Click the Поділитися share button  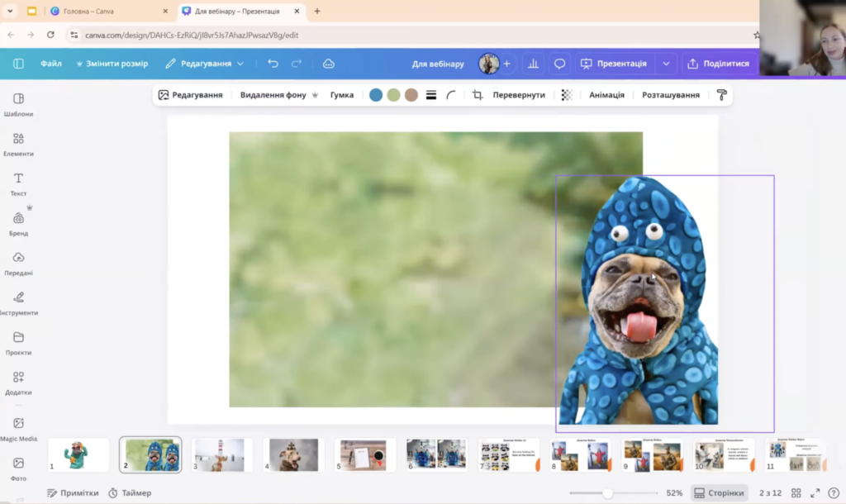[x=719, y=64]
